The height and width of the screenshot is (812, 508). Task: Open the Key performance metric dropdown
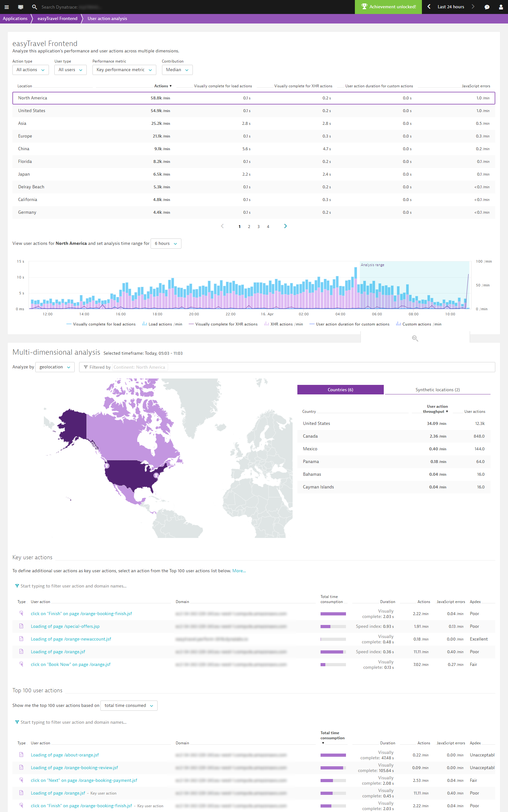[x=124, y=70]
